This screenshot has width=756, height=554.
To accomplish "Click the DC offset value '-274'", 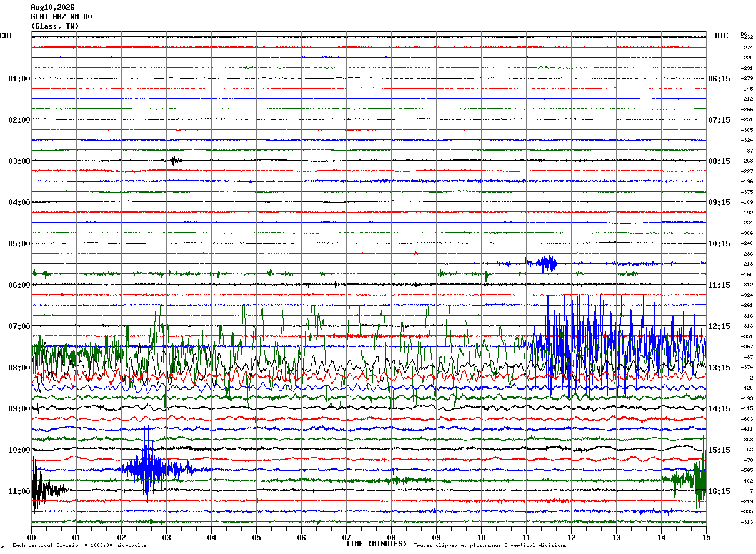I will [747, 48].
